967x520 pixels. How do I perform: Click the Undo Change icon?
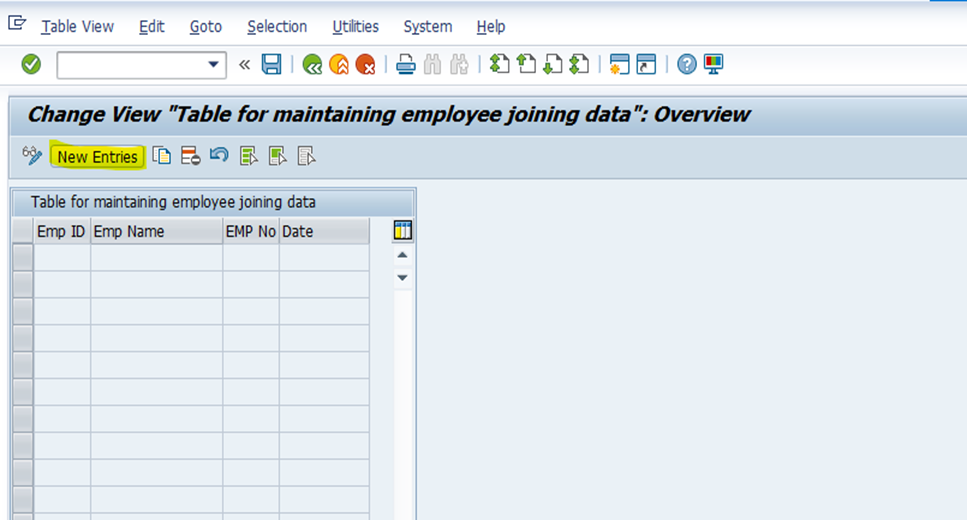tap(219, 155)
